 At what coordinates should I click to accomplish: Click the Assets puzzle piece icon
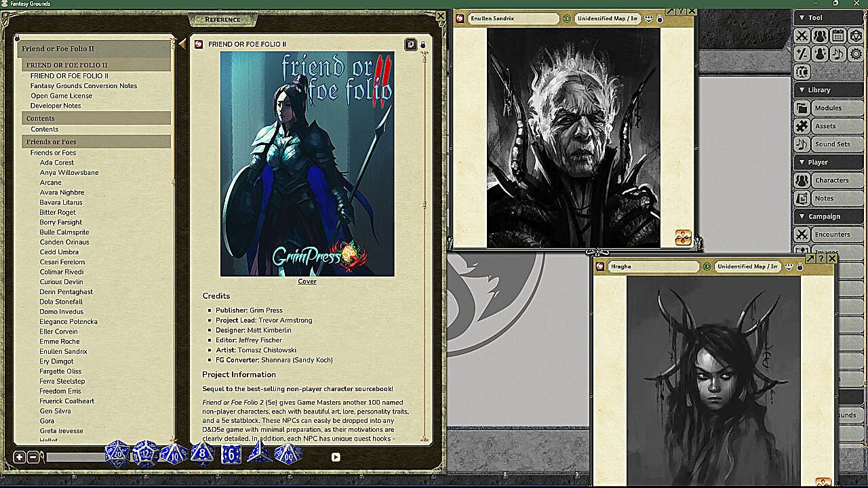pos(802,126)
